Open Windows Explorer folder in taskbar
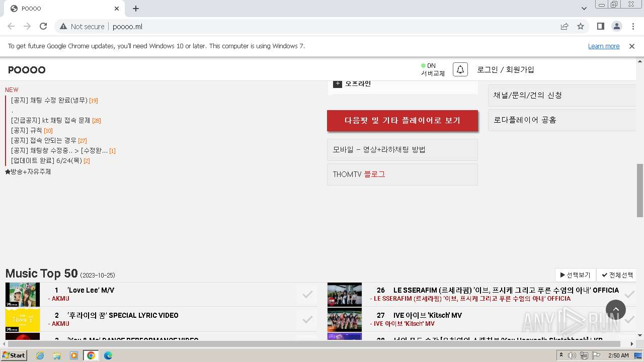The image size is (644, 362). click(57, 355)
